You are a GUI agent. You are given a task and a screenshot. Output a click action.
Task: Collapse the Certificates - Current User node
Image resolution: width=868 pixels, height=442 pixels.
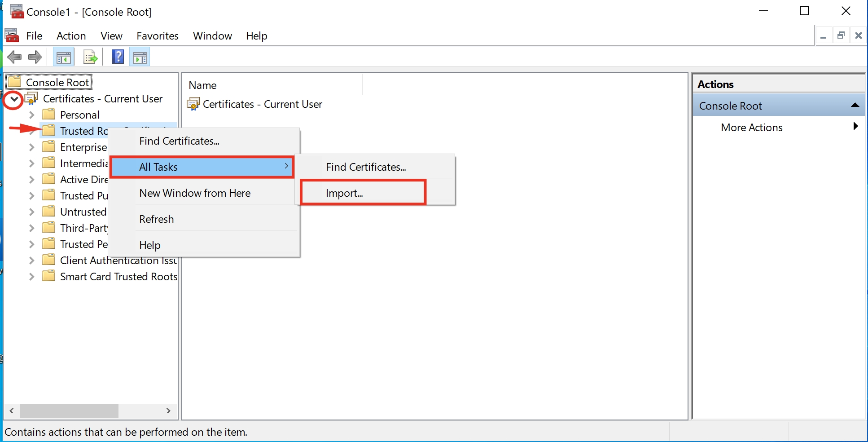14,99
